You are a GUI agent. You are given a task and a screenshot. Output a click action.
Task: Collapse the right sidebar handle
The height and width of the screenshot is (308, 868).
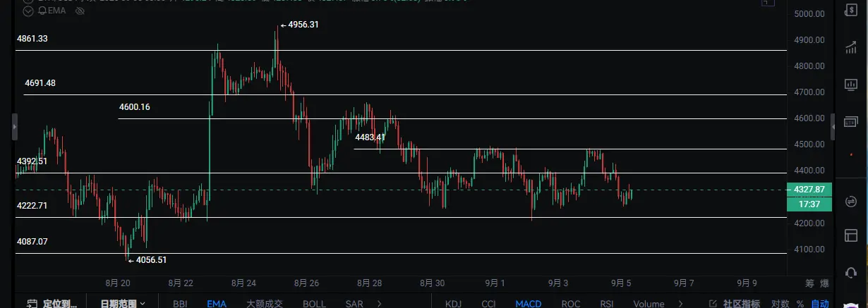coord(833,127)
